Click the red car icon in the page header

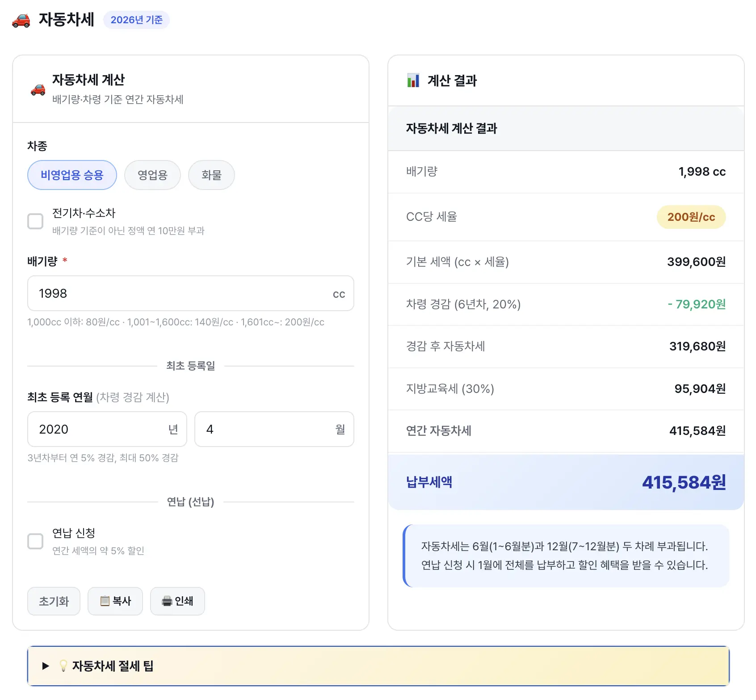tap(21, 20)
